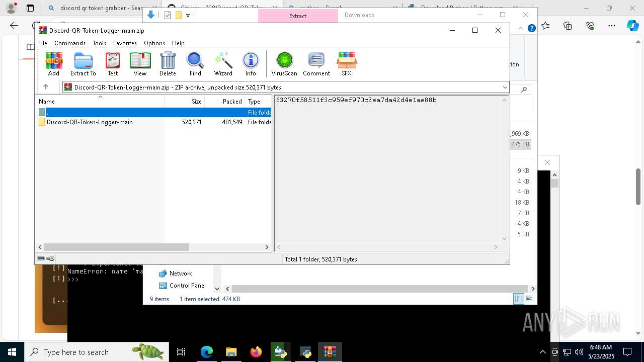Open the Tools menu
Viewport: 644px width, 362px height.
pyautogui.click(x=99, y=43)
